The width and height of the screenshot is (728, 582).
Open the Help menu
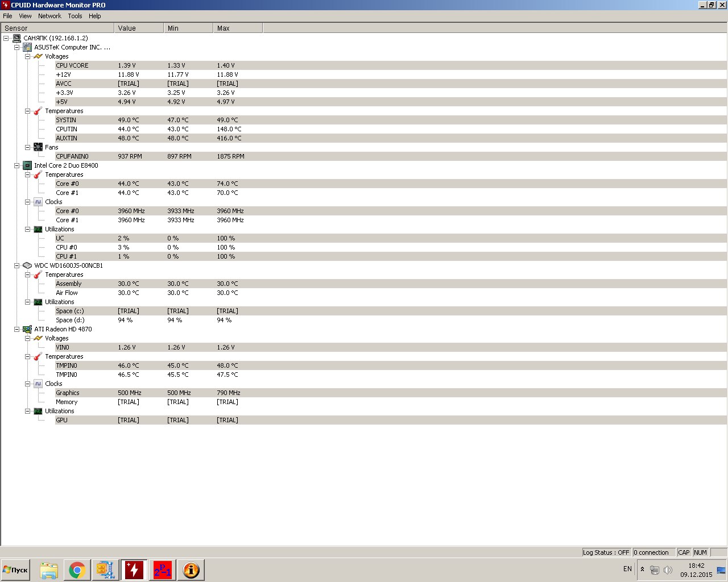(95, 16)
